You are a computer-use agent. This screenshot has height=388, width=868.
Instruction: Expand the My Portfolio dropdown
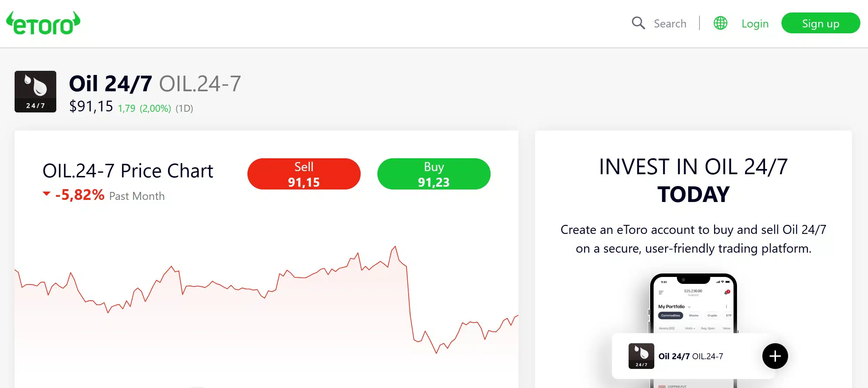[689, 307]
